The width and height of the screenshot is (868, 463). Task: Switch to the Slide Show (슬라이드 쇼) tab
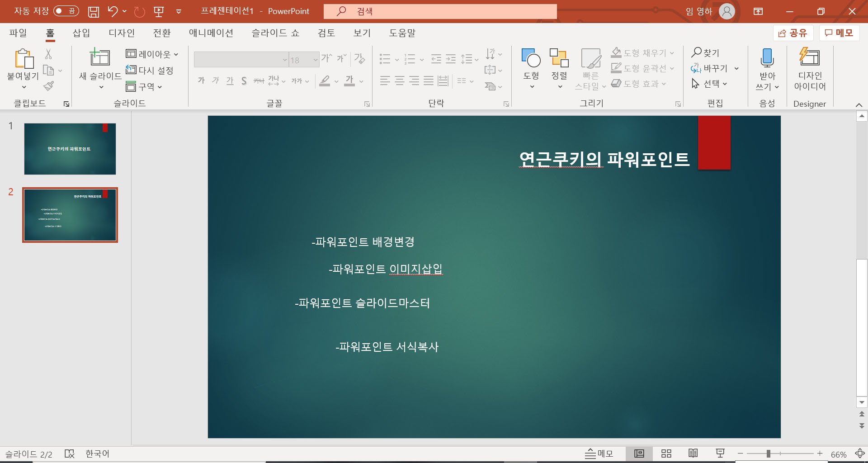click(x=275, y=33)
